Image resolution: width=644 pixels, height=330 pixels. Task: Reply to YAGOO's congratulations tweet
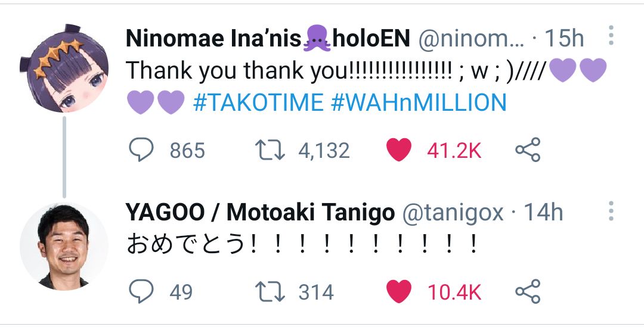click(x=142, y=292)
